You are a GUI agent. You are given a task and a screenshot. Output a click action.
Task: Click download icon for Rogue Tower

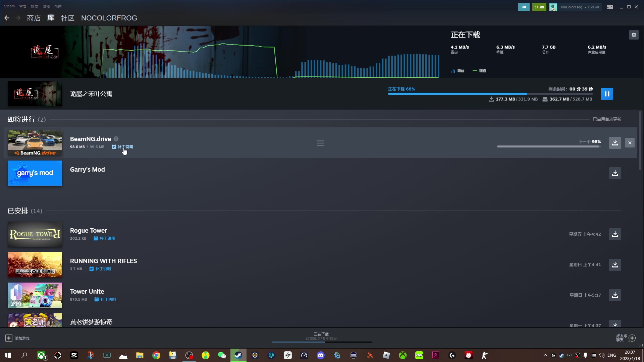click(615, 234)
